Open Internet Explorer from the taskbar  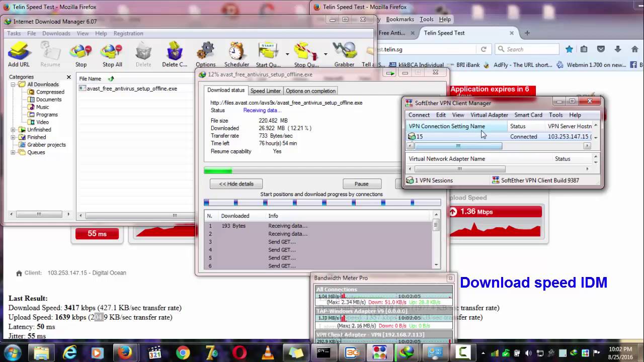pos(70,352)
